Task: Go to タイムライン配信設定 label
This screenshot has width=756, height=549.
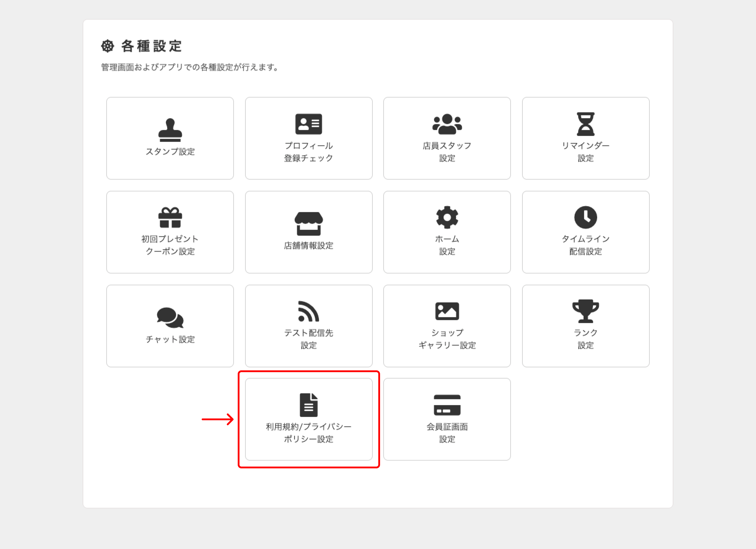Action: (586, 245)
